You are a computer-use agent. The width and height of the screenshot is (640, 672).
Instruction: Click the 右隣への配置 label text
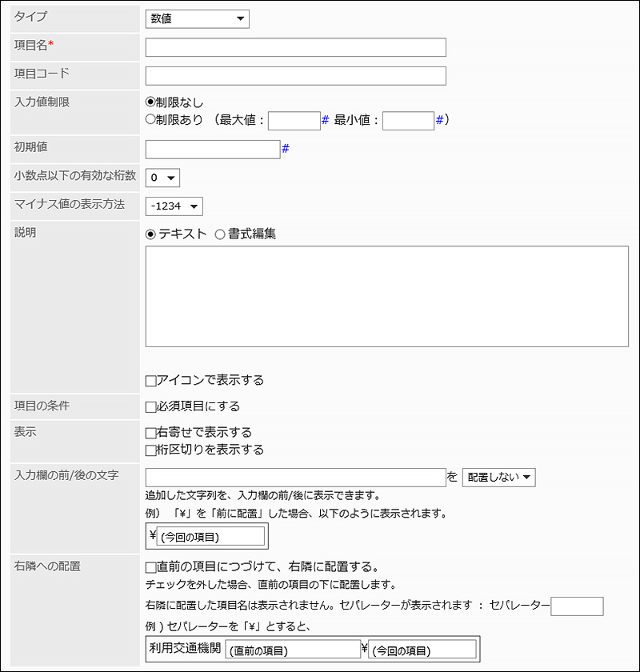(x=47, y=566)
